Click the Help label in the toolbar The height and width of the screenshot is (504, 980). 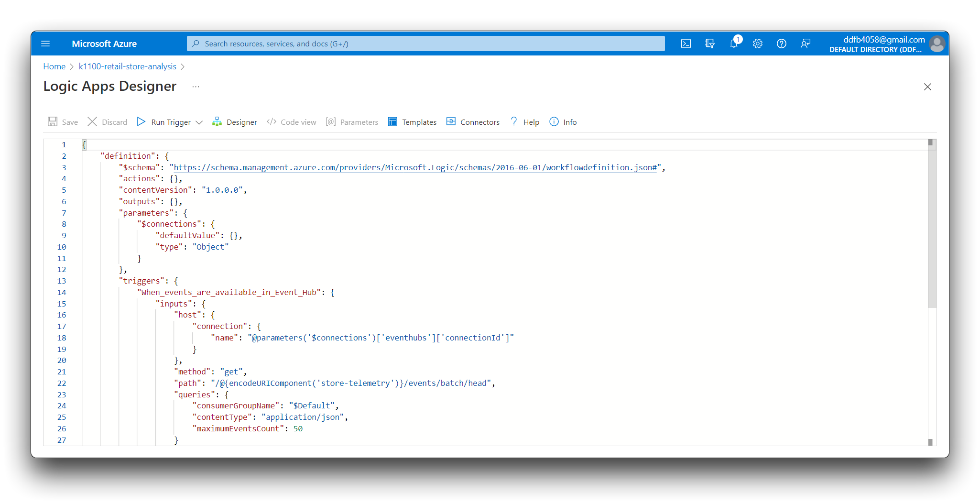[x=531, y=122]
